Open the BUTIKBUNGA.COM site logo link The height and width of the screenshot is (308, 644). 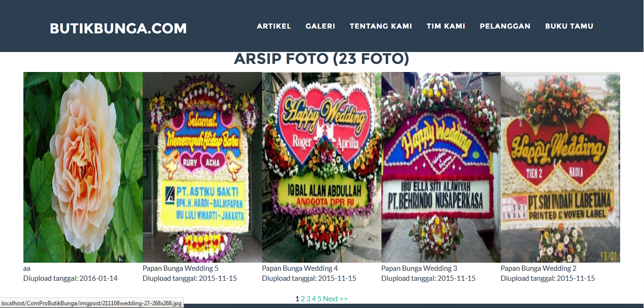pos(118,29)
